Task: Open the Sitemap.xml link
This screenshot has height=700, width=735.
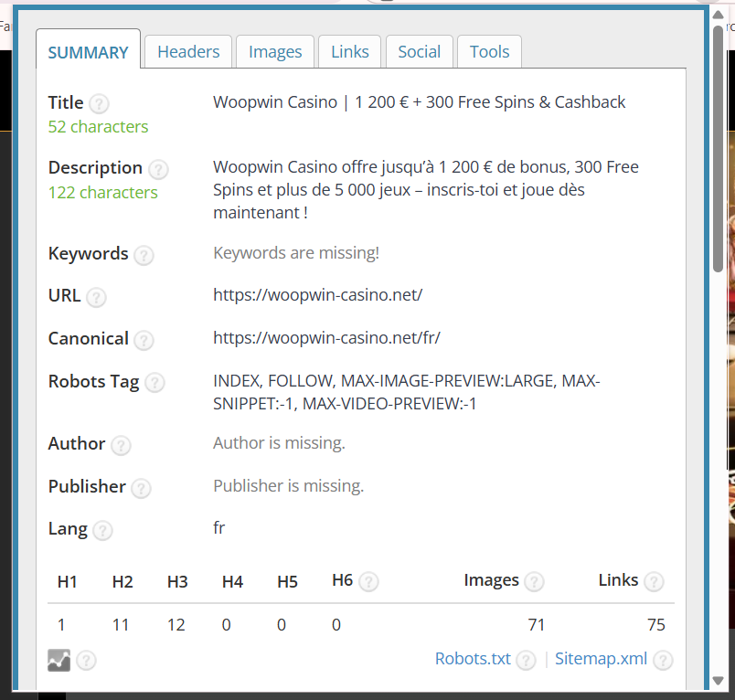Action: coord(601,659)
